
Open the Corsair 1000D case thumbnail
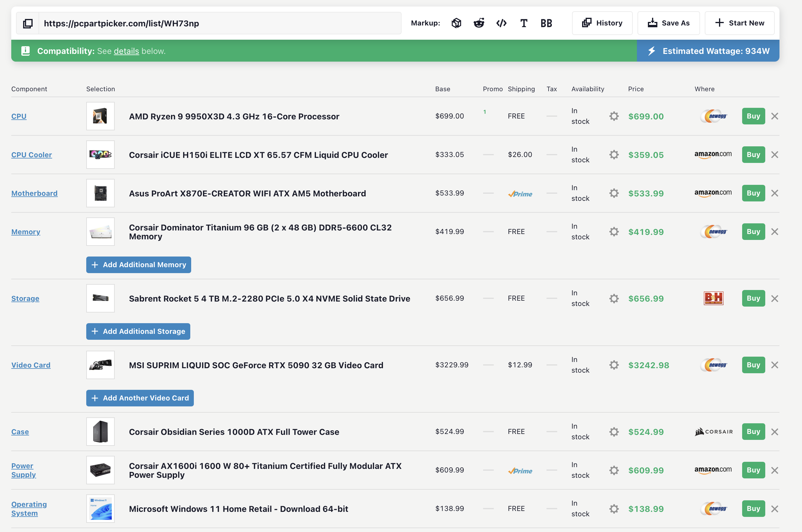(100, 432)
